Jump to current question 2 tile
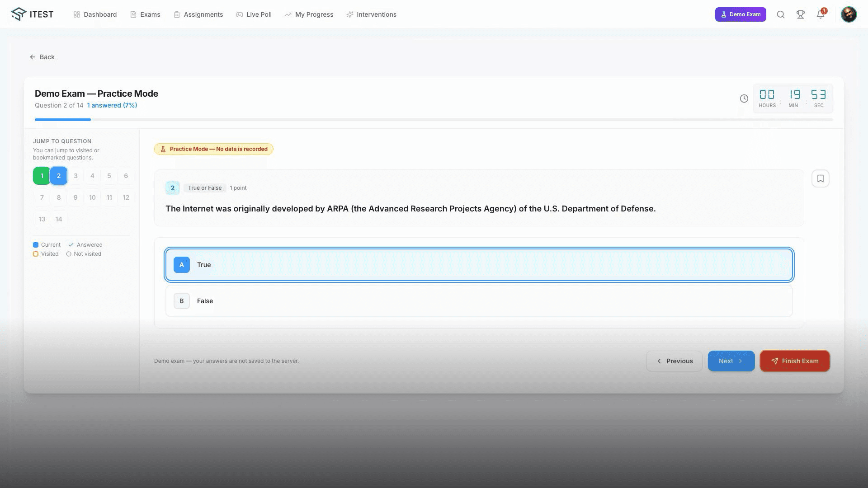 click(x=59, y=176)
